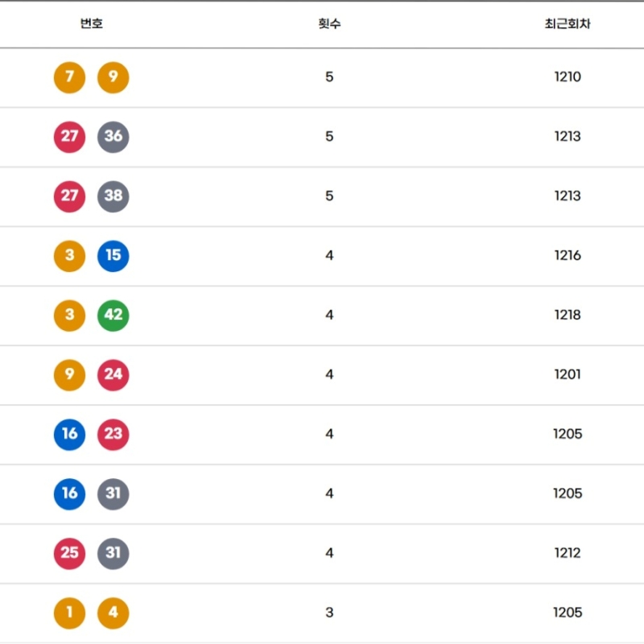Click the 횟수 column header
This screenshot has width=644, height=644.
[329, 23]
